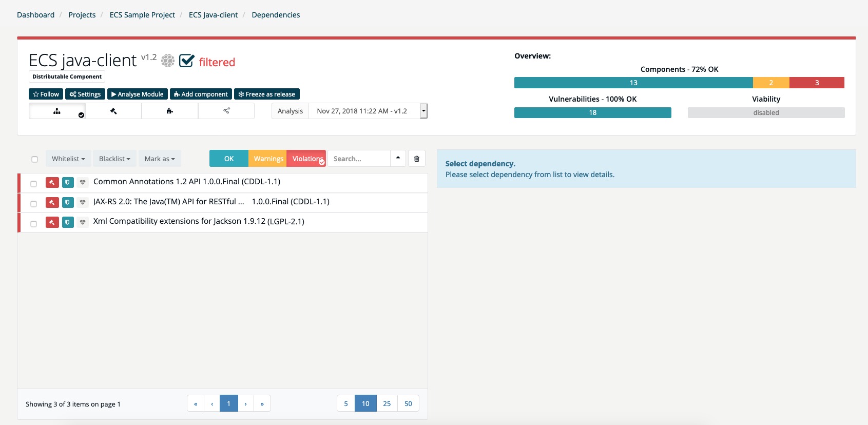Click the red legal gavel icon for Common Annotations

[x=52, y=182]
